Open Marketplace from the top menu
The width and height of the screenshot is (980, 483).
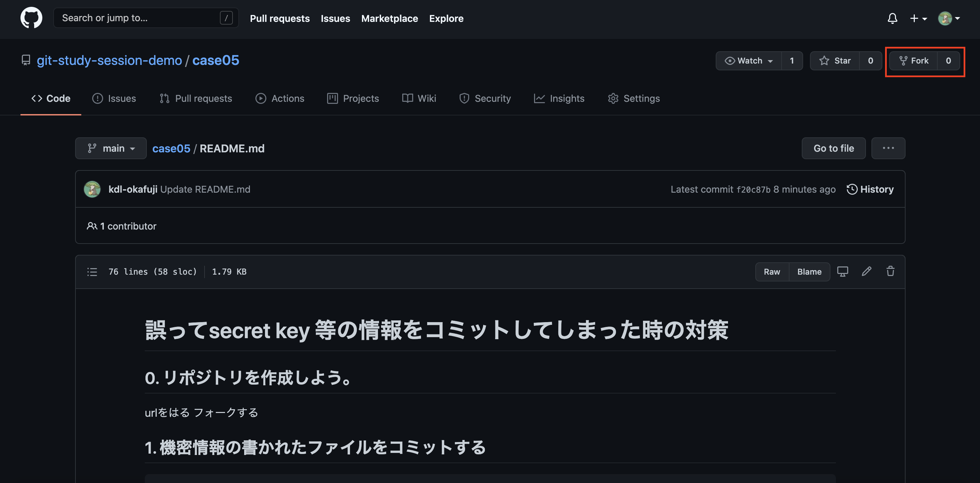390,18
